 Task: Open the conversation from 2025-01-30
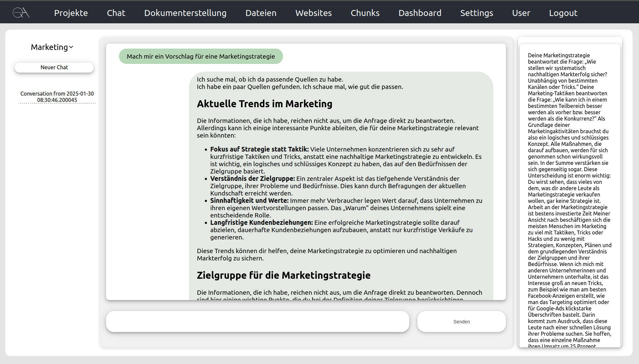[57, 97]
